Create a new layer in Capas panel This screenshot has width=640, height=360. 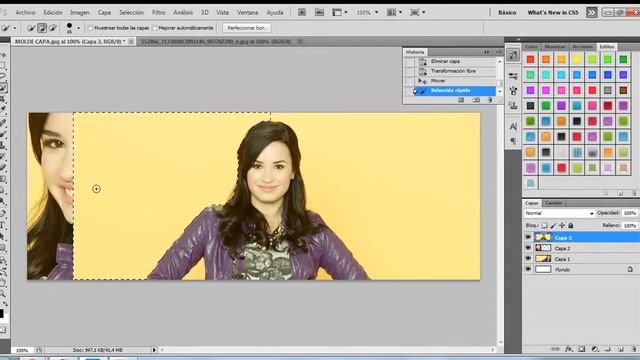click(x=621, y=349)
